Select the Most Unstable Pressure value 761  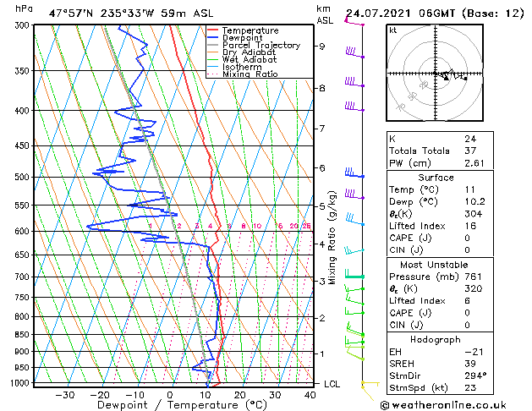click(474, 277)
